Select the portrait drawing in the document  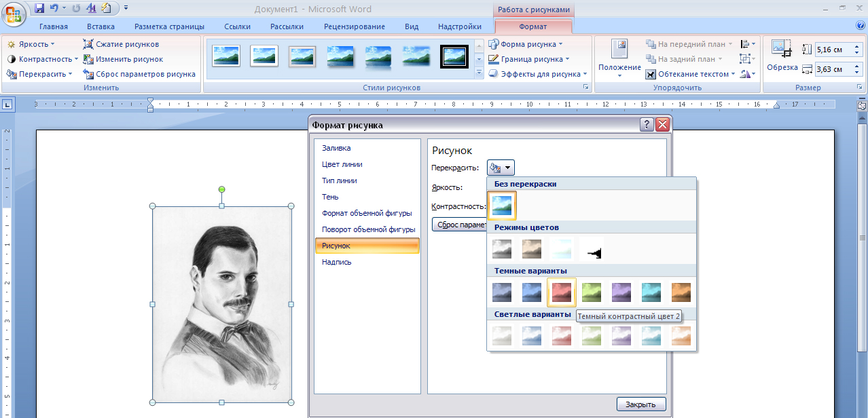click(222, 305)
